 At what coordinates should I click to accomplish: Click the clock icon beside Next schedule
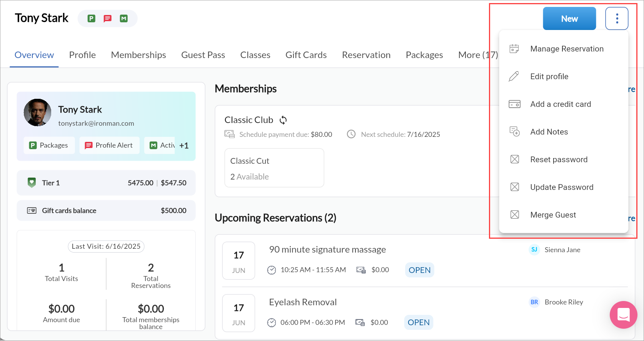pos(351,134)
